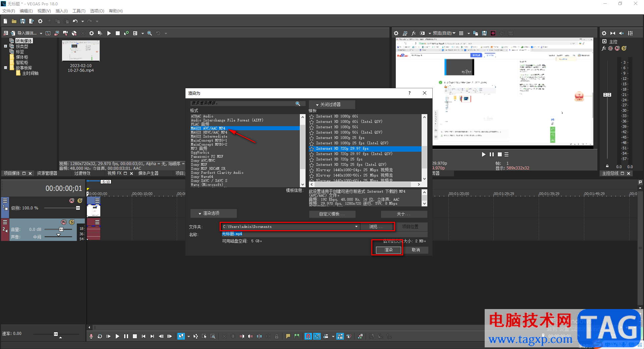The height and width of the screenshot is (349, 644).
Task: Open 自定义模板... customize template button
Action: (x=332, y=214)
